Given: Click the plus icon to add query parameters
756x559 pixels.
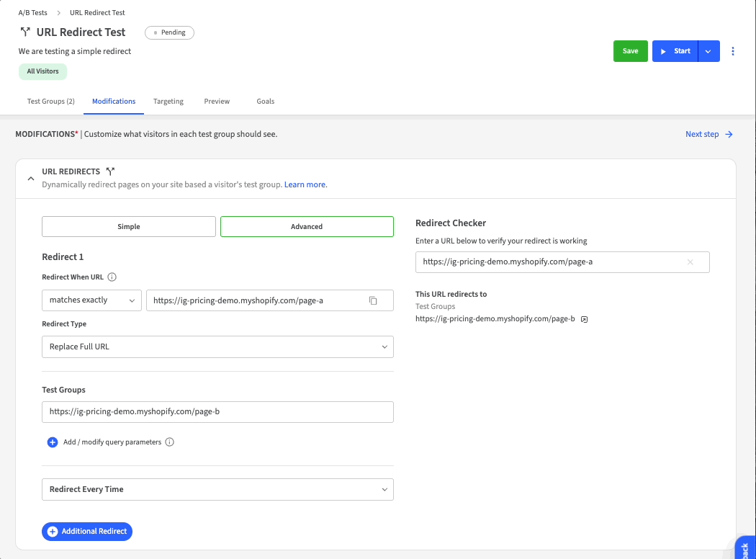Looking at the screenshot, I should click(53, 442).
